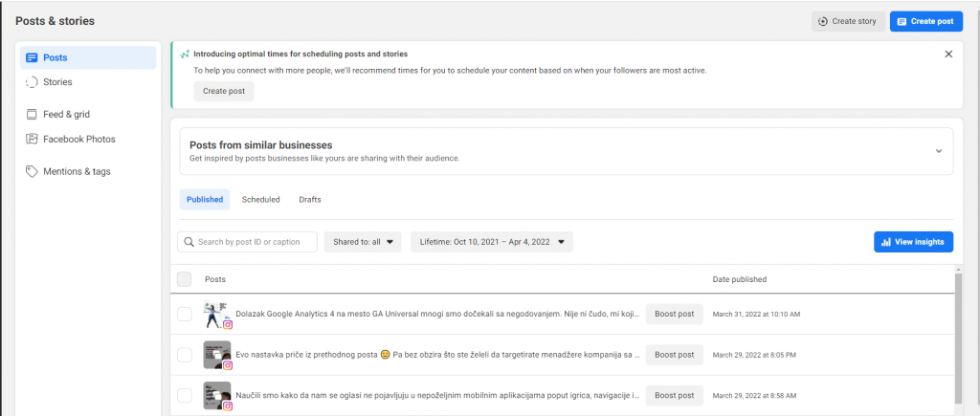The height and width of the screenshot is (416, 980).
Task: Click the Stories dashed circle icon
Action: pyautogui.click(x=32, y=82)
